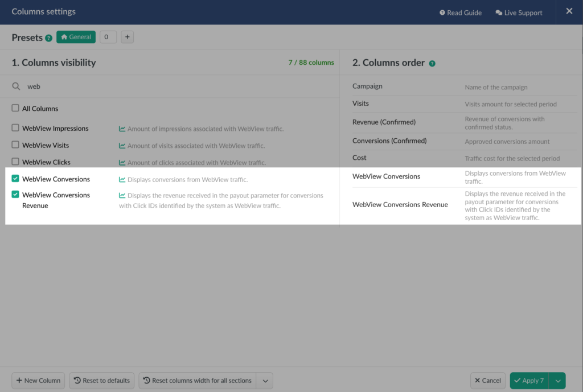Click Reset columns width for all sections

(198, 381)
